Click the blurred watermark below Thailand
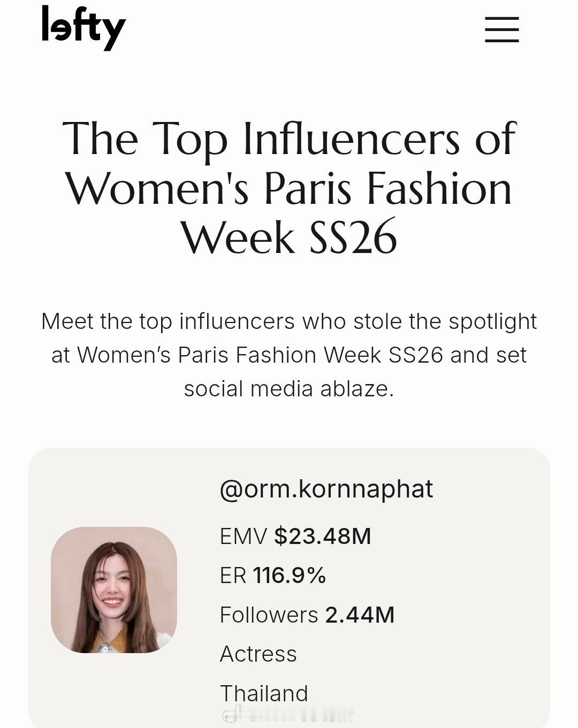The width and height of the screenshot is (578, 728). [x=288, y=714]
